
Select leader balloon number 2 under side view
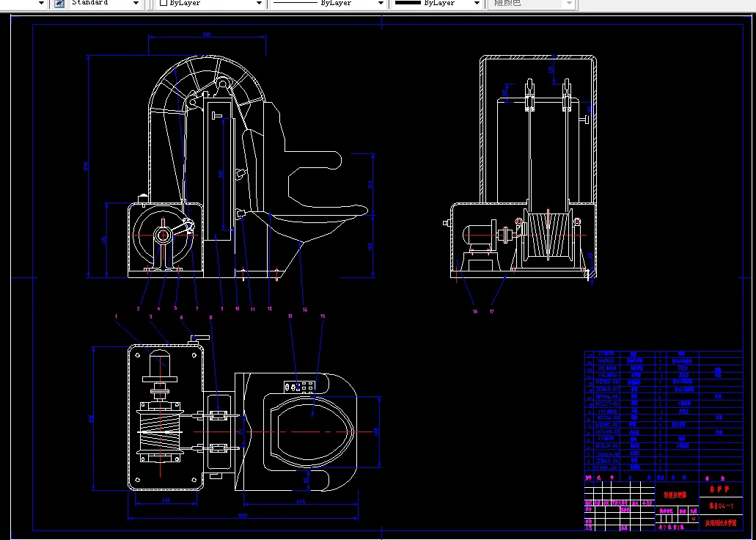139,309
